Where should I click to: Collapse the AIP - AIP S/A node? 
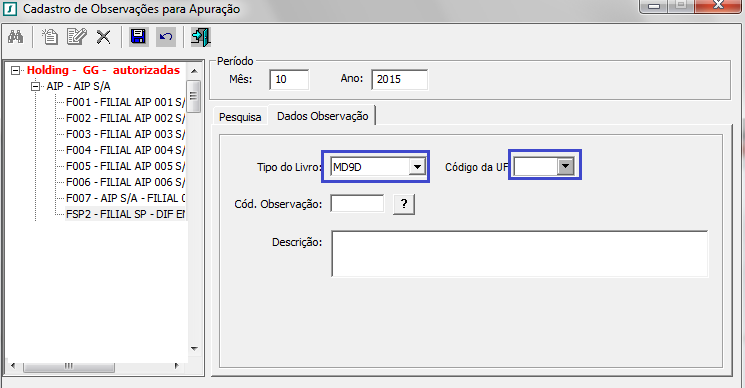[35, 86]
